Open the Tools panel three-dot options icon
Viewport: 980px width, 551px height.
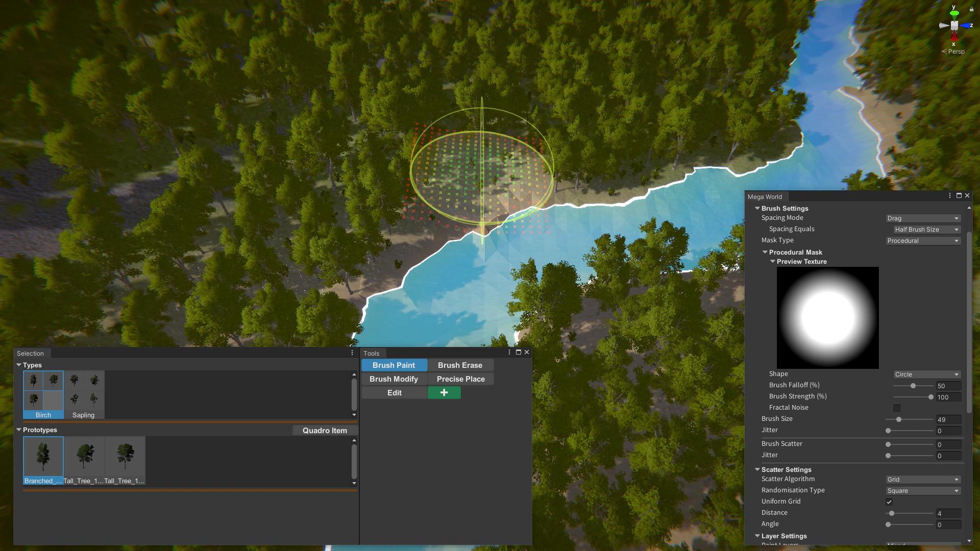[509, 352]
